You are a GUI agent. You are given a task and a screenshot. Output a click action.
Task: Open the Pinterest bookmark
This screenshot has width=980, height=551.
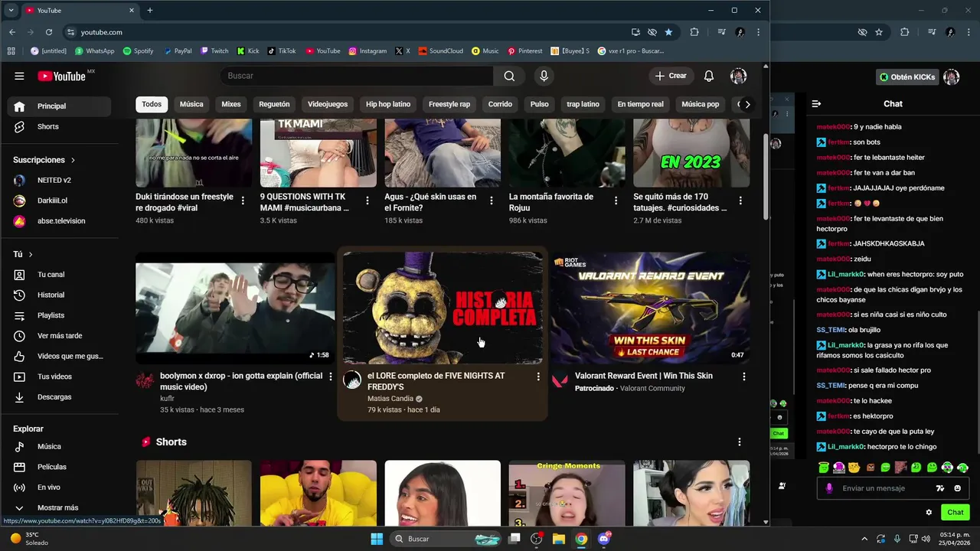(524, 51)
